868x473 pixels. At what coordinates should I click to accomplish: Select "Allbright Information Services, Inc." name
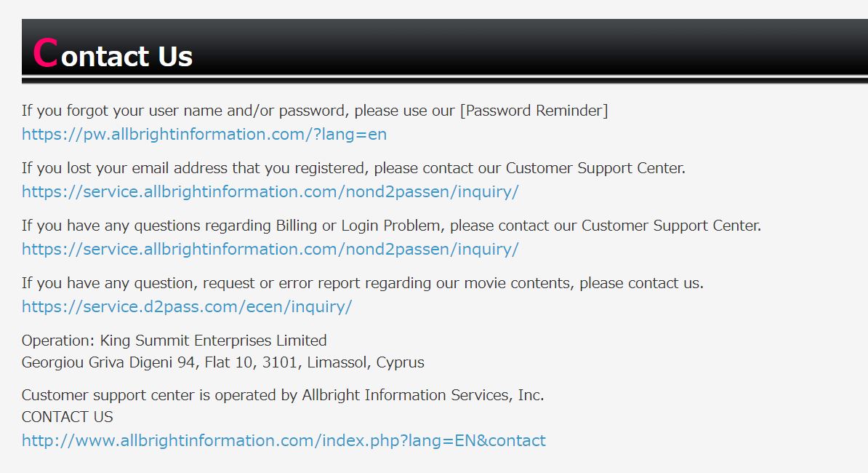tap(423, 395)
